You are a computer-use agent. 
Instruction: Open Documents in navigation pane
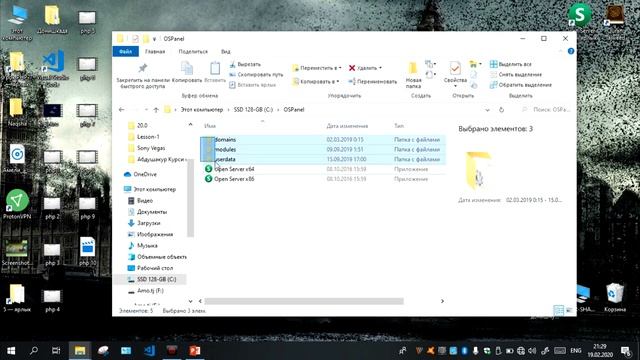[x=152, y=212]
